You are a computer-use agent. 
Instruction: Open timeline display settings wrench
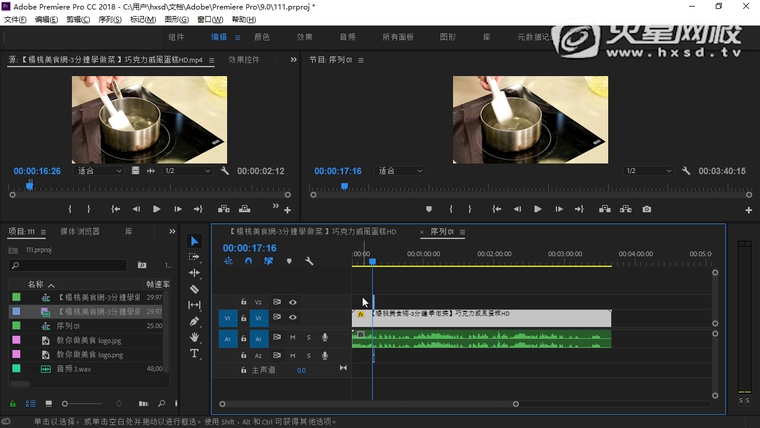coord(309,261)
